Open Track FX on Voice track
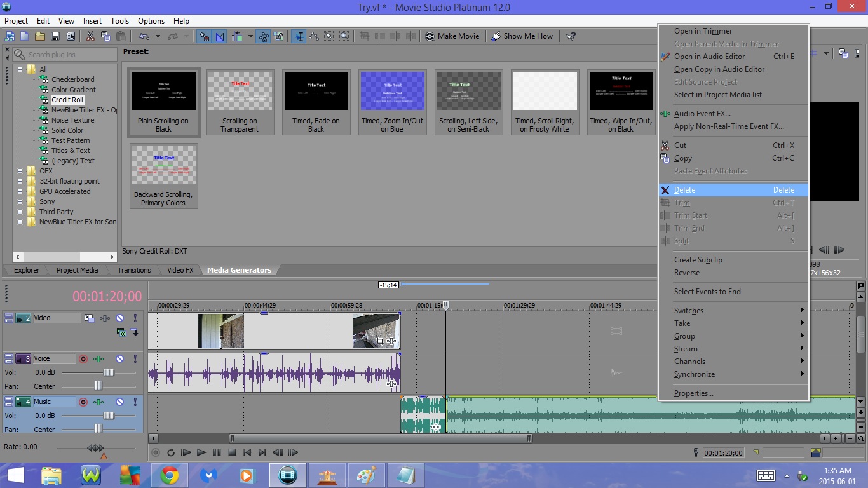Viewport: 868px width, 488px height. [x=98, y=359]
